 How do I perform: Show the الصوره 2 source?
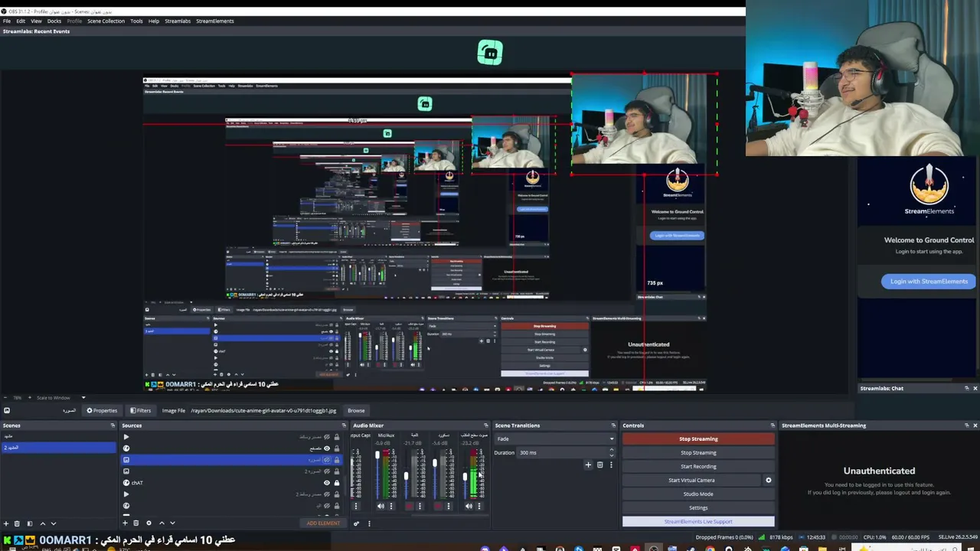coord(327,471)
